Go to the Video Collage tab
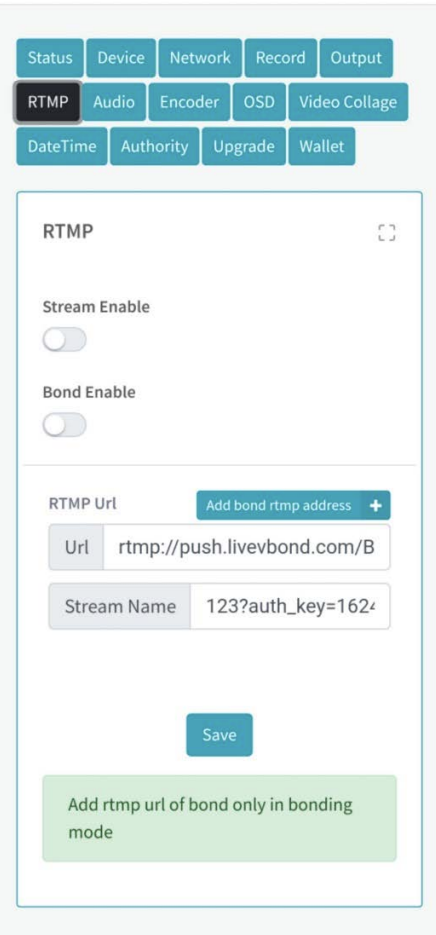The height and width of the screenshot is (935, 436). click(348, 102)
